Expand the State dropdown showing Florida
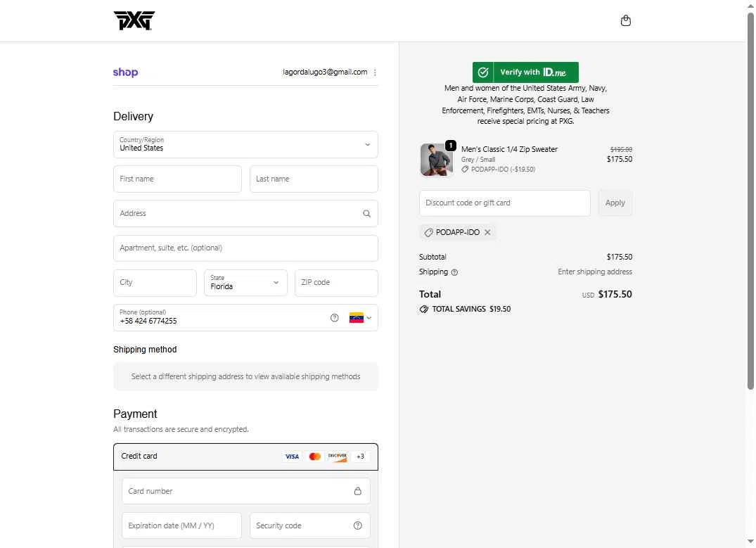Image resolution: width=756 pixels, height=548 pixels. click(245, 282)
